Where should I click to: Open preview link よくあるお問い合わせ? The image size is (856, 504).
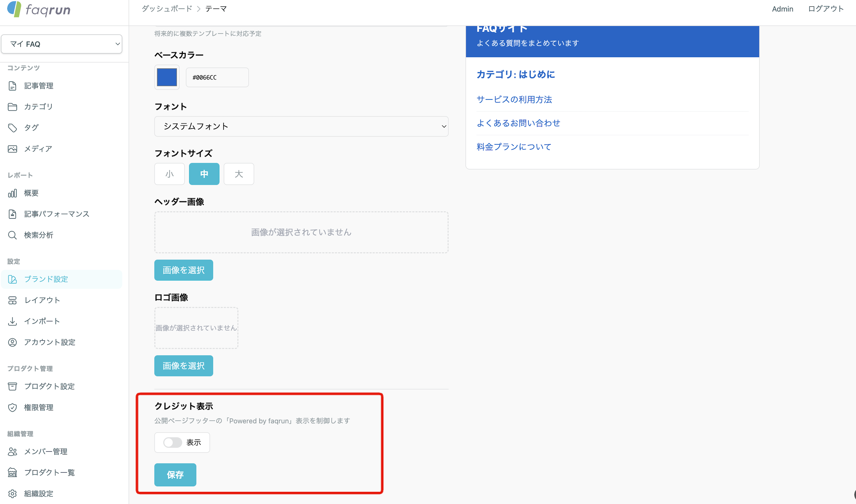click(518, 123)
